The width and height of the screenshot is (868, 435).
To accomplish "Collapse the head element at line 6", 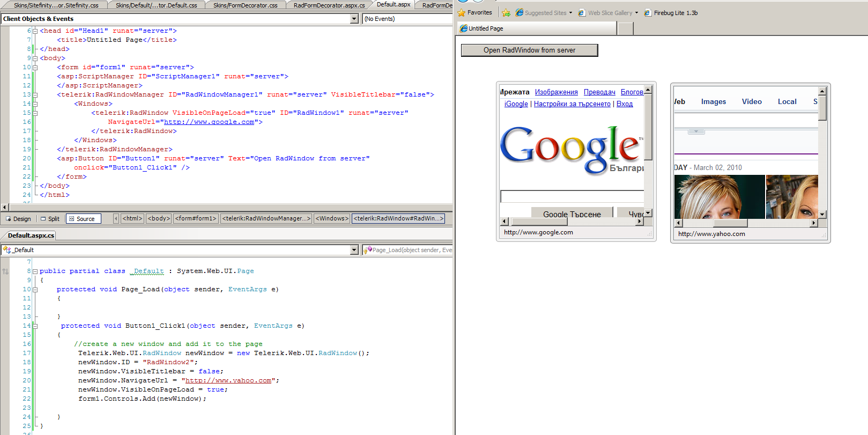I will (35, 31).
